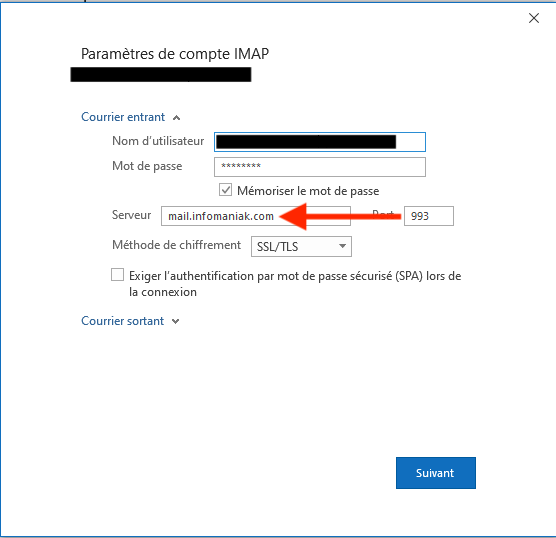Click the dropdown arrow beside SSL/TLS
Viewport: 556px width, 538px height.
342,246
